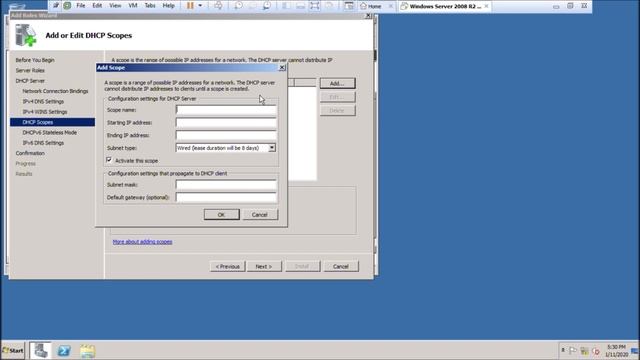Viewport: 640px width, 360px height.
Task: Open the power options dropdown arrow
Action: [200, 6]
